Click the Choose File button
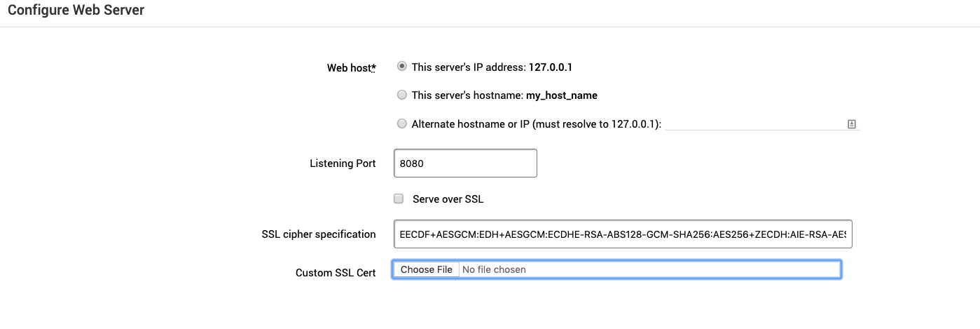The height and width of the screenshot is (329, 980). coord(426,269)
